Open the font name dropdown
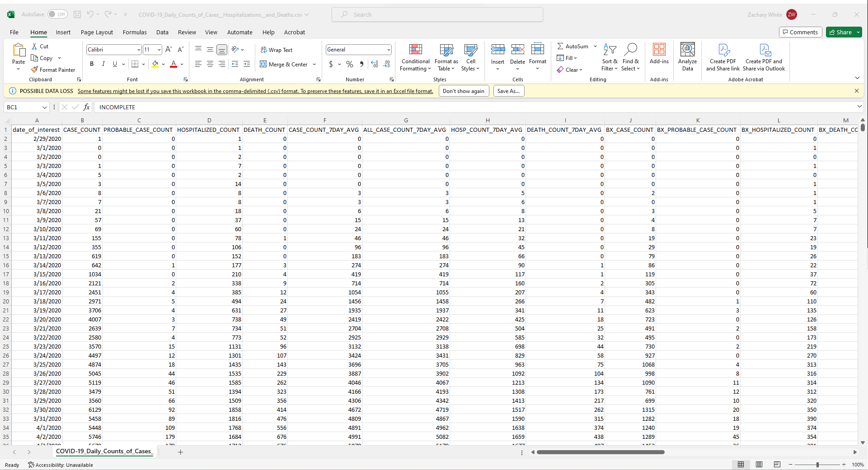The height and width of the screenshot is (470, 868). (x=139, y=50)
